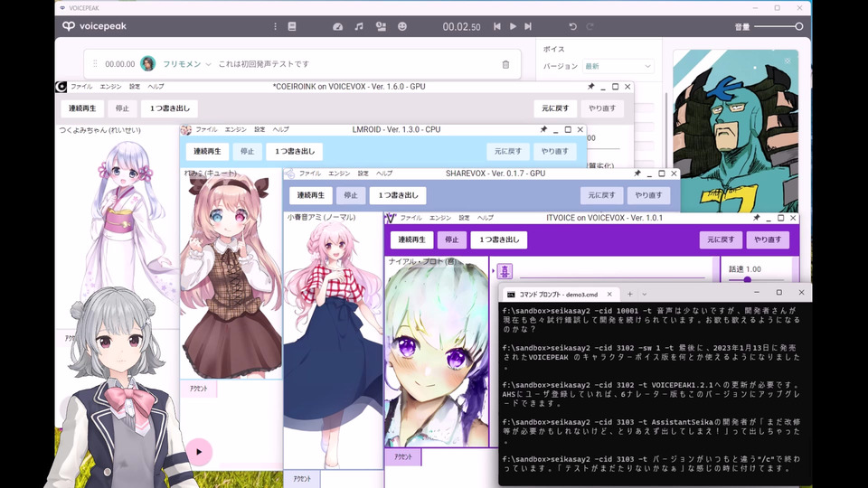
Task: Click やり直す in LMROID window
Action: coord(554,151)
